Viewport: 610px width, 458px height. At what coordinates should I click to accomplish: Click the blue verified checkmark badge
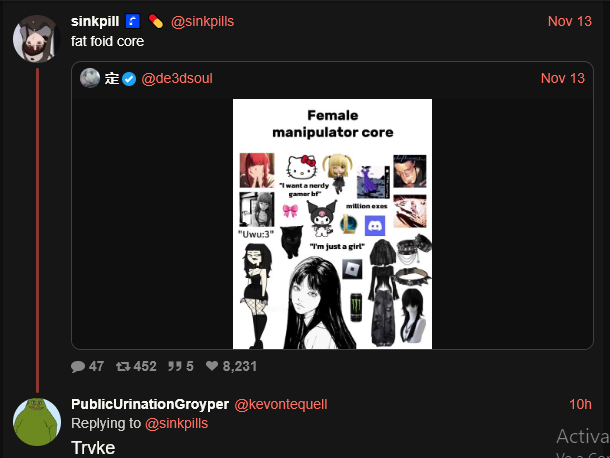129,79
